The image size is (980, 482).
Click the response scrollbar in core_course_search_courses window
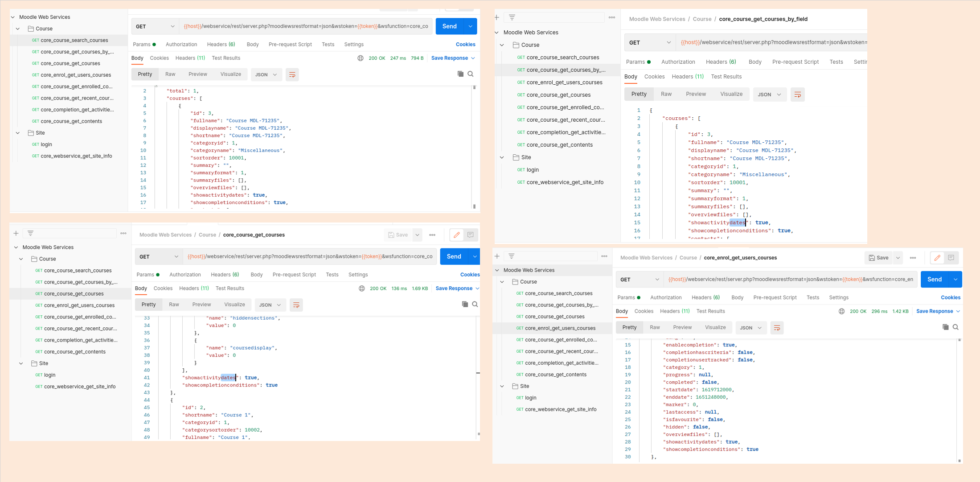(474, 147)
